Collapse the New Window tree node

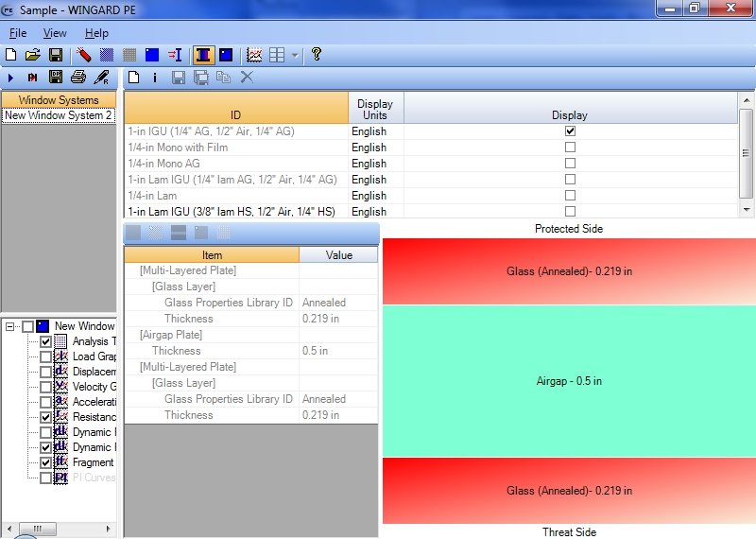[x=10, y=326]
